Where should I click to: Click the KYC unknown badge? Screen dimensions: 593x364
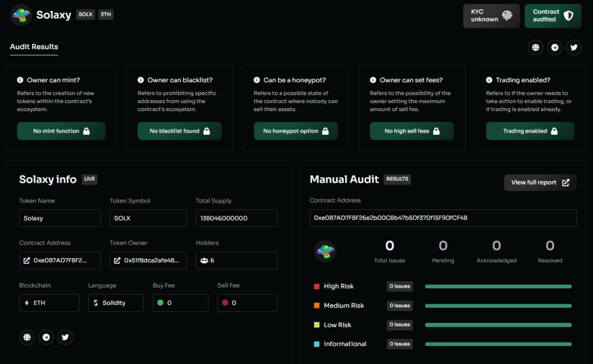(491, 16)
